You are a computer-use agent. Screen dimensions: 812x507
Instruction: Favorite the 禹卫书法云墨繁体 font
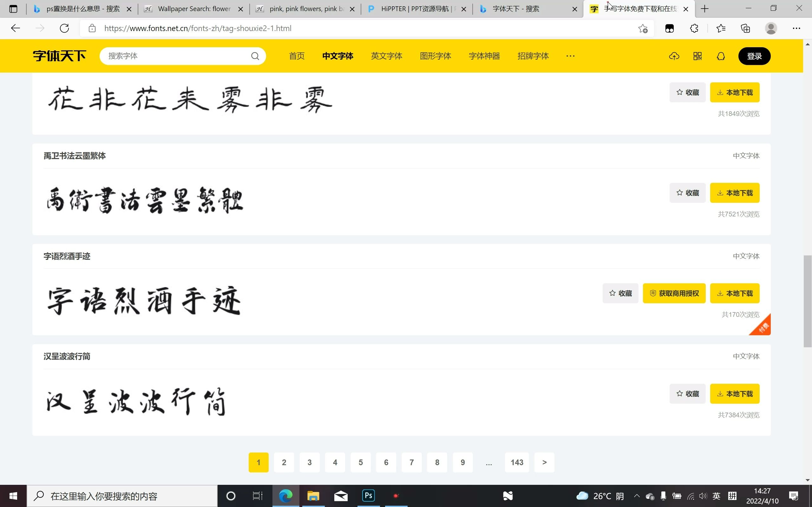click(x=687, y=193)
